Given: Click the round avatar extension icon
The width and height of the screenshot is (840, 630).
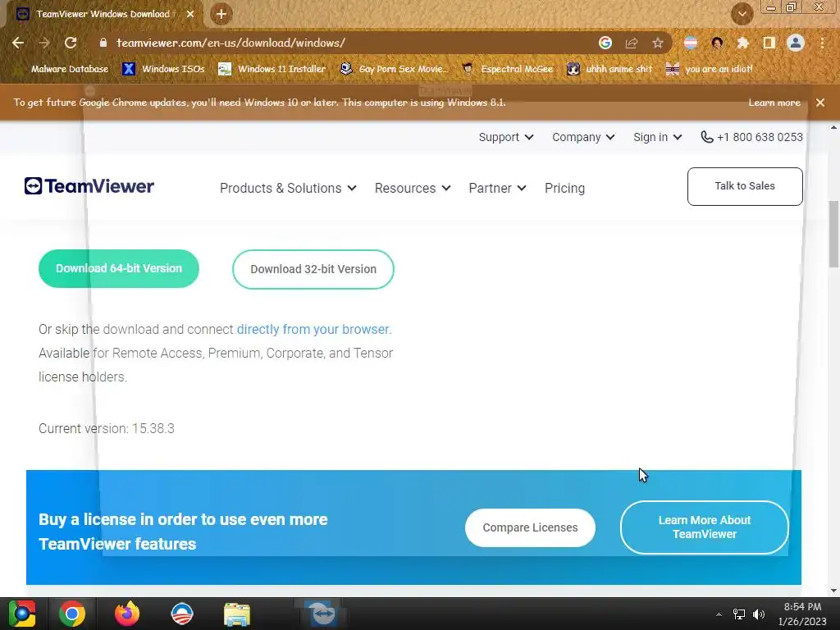Looking at the screenshot, I should click(x=717, y=43).
